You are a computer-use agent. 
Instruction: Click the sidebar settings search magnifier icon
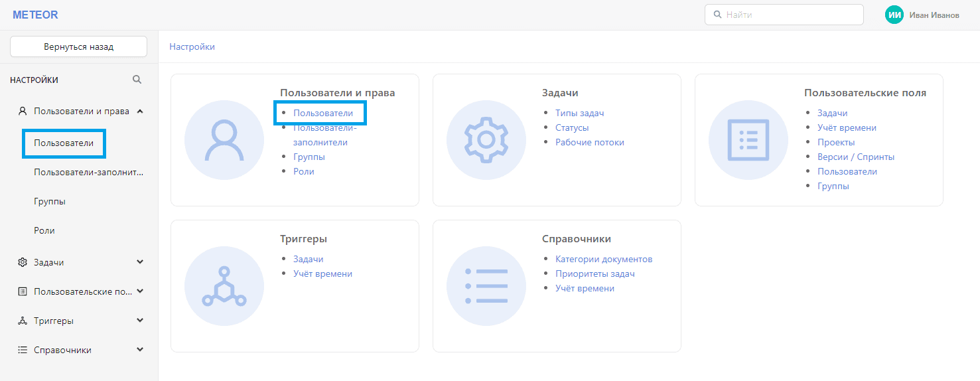click(x=137, y=80)
